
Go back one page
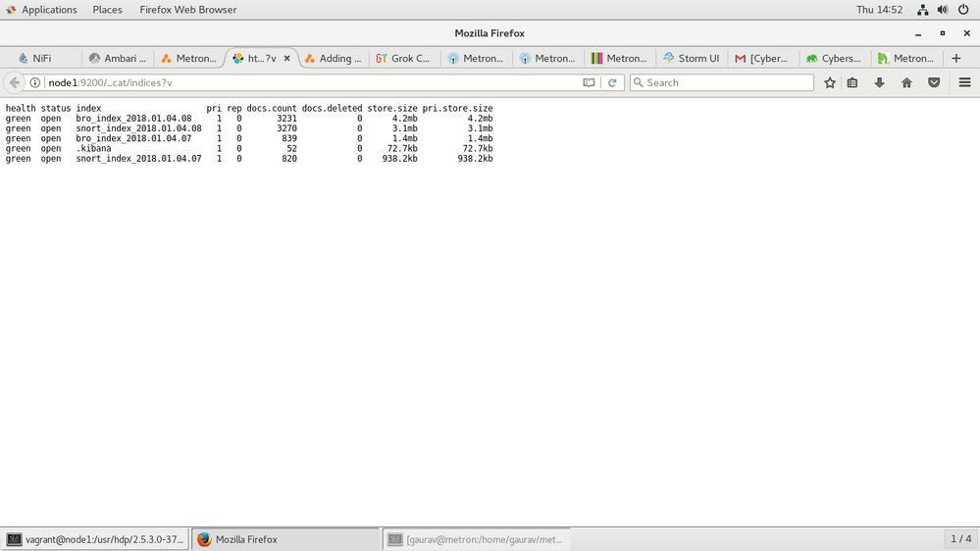[15, 82]
